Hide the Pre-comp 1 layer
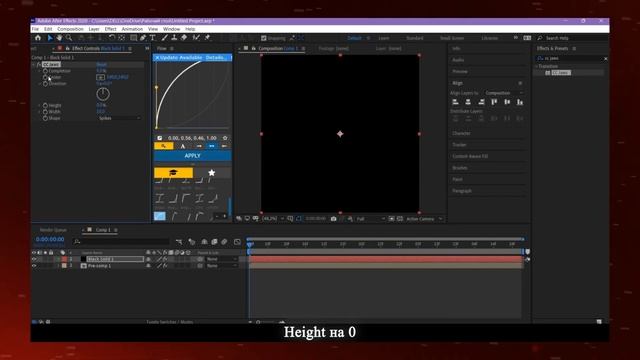 (x=34, y=266)
